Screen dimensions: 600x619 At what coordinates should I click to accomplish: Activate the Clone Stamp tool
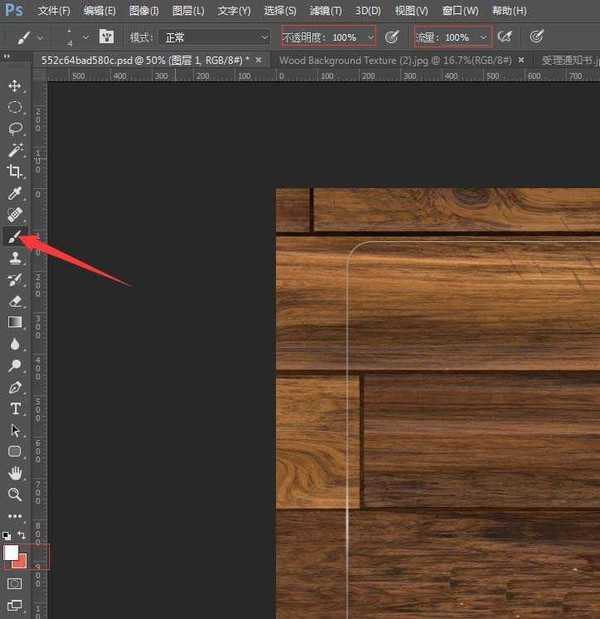(x=15, y=258)
